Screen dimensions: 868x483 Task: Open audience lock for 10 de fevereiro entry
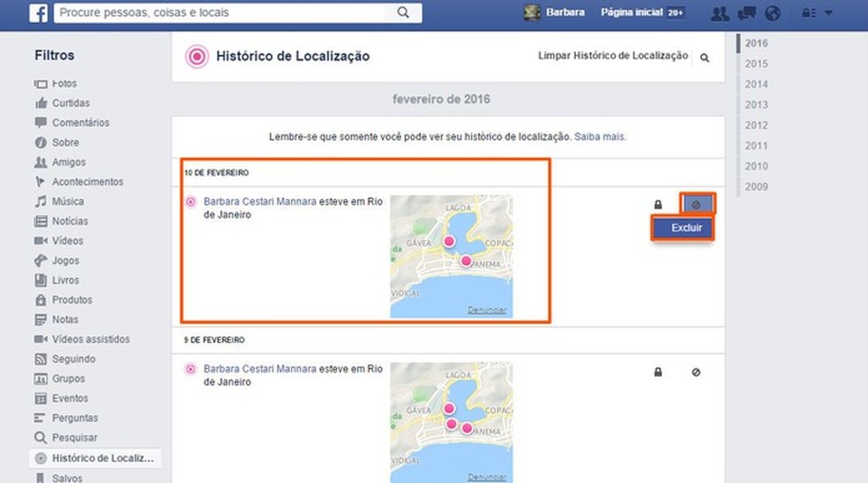click(658, 204)
